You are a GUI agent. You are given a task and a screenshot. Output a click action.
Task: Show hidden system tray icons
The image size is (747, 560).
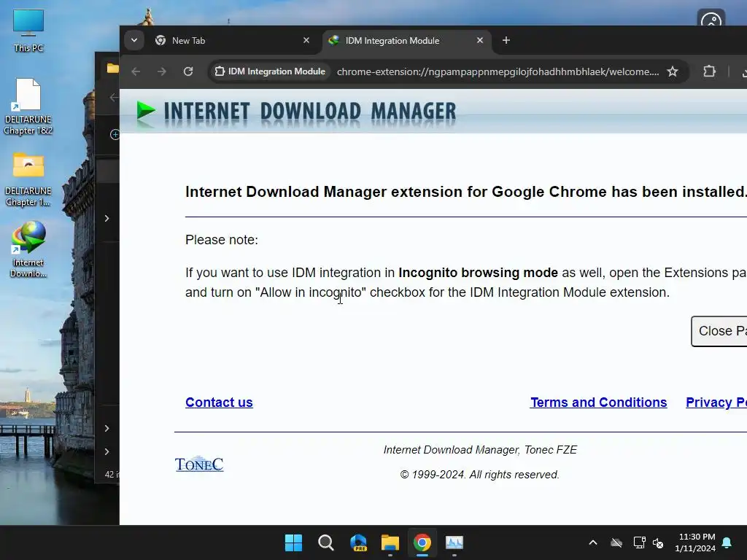click(x=593, y=542)
